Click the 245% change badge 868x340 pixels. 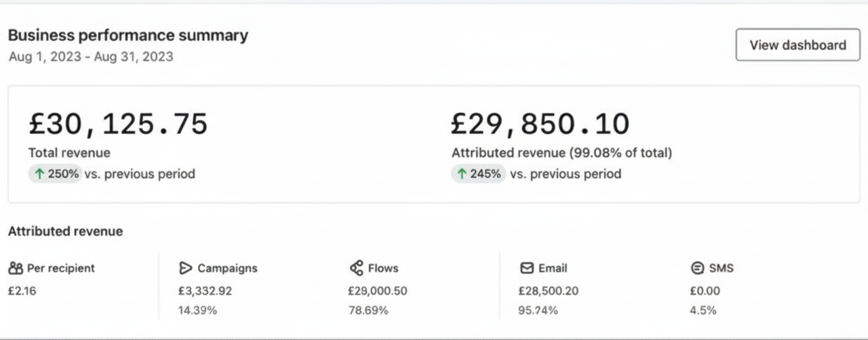point(479,174)
